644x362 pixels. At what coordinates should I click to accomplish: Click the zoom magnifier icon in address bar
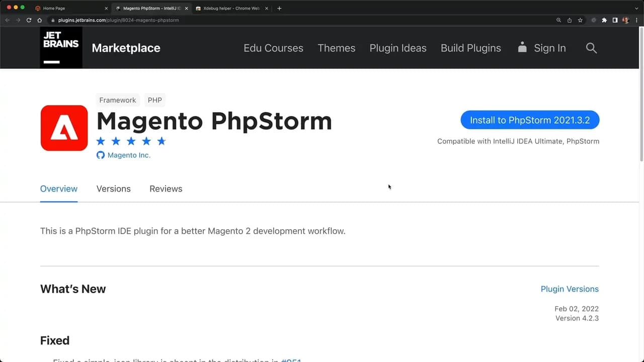pos(558,20)
